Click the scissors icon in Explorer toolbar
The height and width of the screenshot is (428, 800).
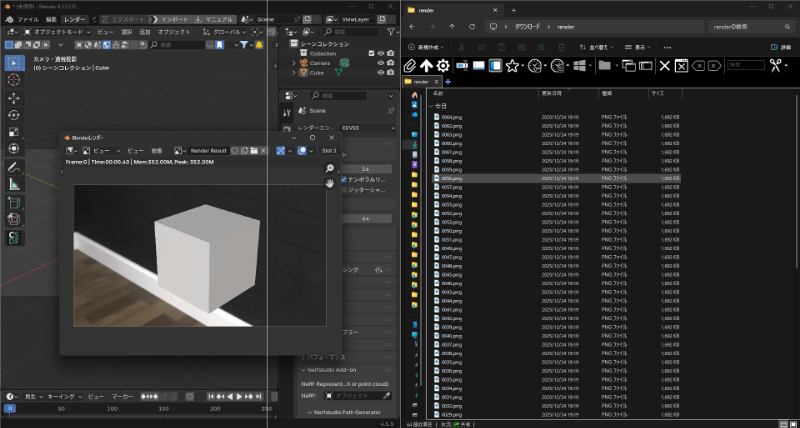pyautogui.click(x=774, y=65)
